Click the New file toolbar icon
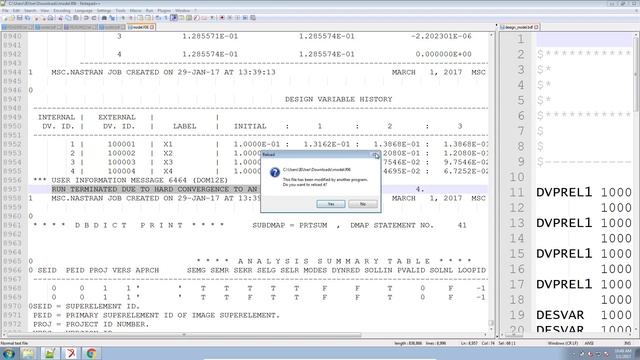Image resolution: width=640 pixels, height=360 pixels. coord(5,18)
